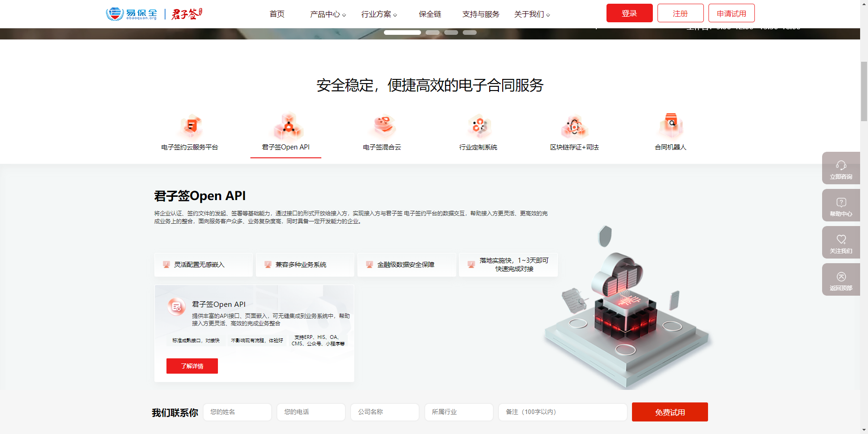Screen dimensions: 868x434
Task: Select the 合同机器人 product icon
Action: [x=671, y=126]
